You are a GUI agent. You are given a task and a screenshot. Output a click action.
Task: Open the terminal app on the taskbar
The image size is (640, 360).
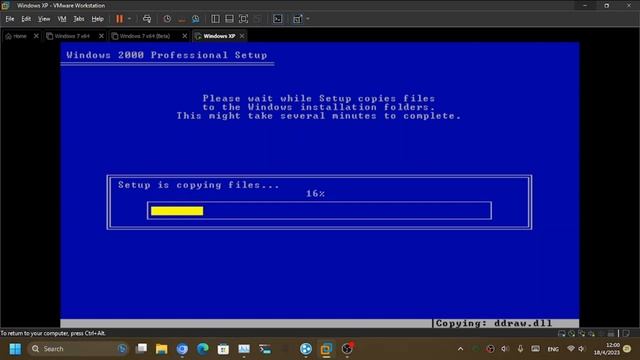264,349
